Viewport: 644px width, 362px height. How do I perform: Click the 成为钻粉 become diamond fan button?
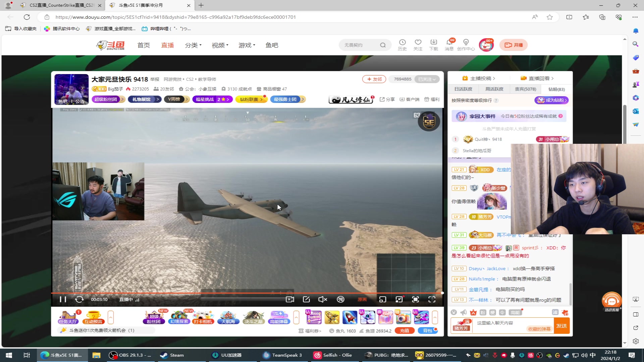551,100
